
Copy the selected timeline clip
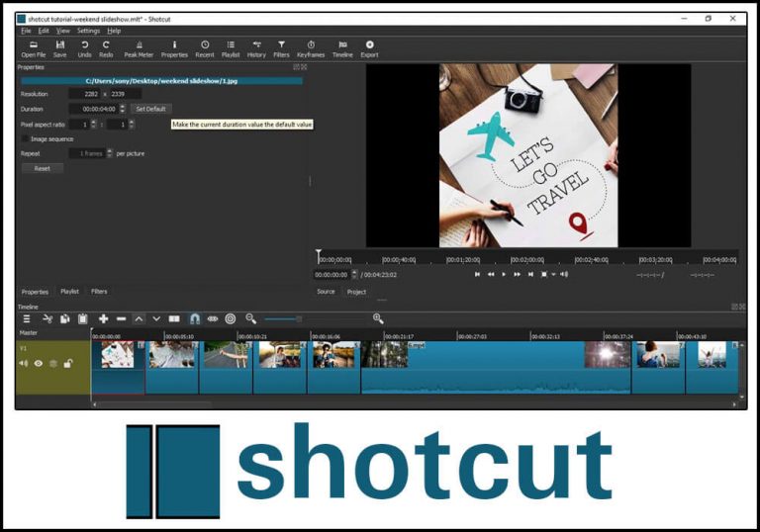pyautogui.click(x=65, y=318)
